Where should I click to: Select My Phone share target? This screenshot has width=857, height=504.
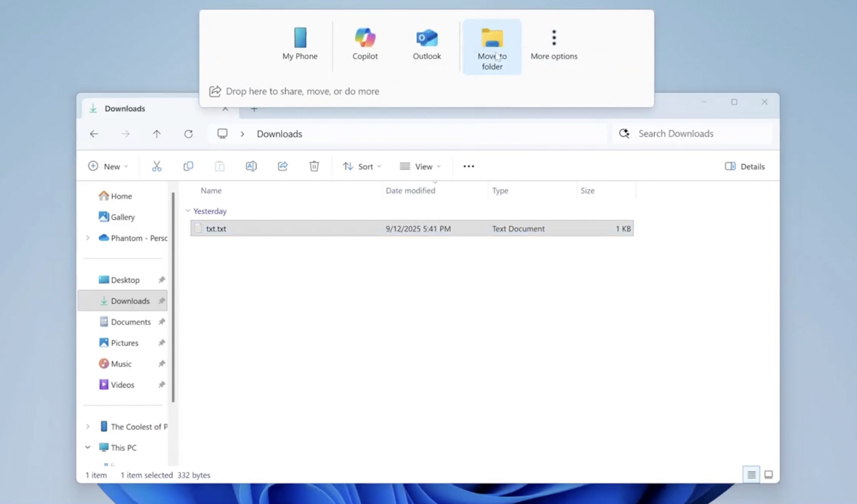(300, 44)
